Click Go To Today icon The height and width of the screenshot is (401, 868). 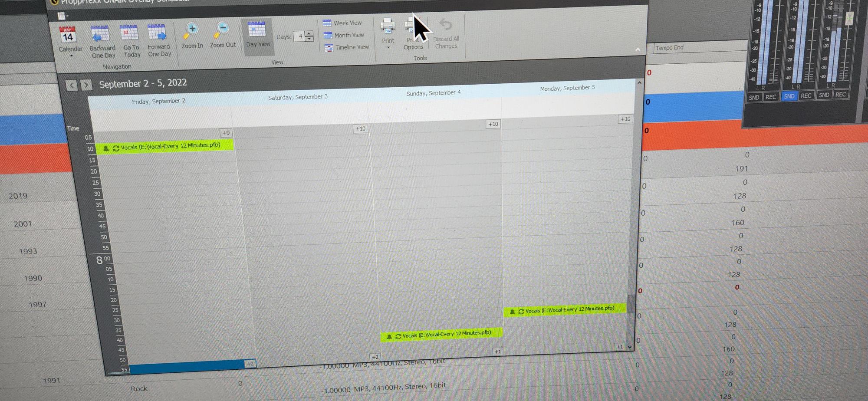[x=129, y=34]
